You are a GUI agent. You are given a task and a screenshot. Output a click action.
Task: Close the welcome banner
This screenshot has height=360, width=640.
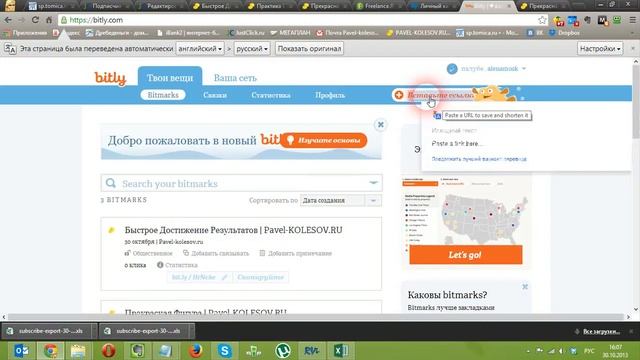point(380,124)
